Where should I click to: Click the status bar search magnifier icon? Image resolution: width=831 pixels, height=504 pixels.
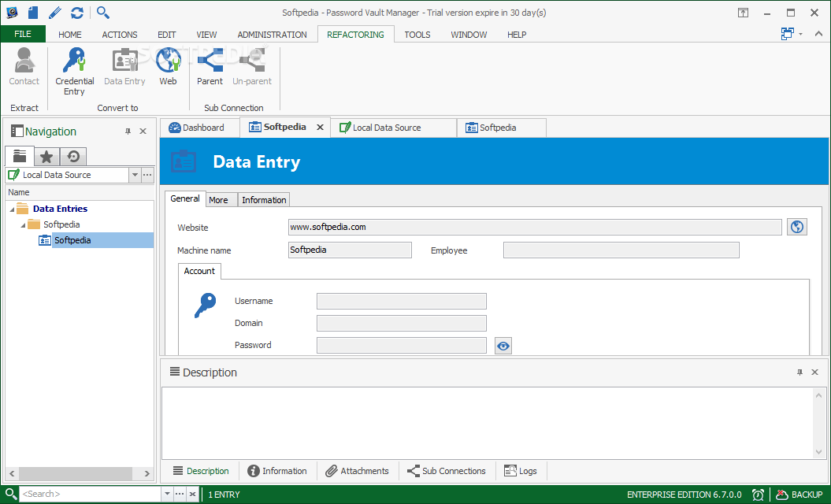(x=10, y=494)
